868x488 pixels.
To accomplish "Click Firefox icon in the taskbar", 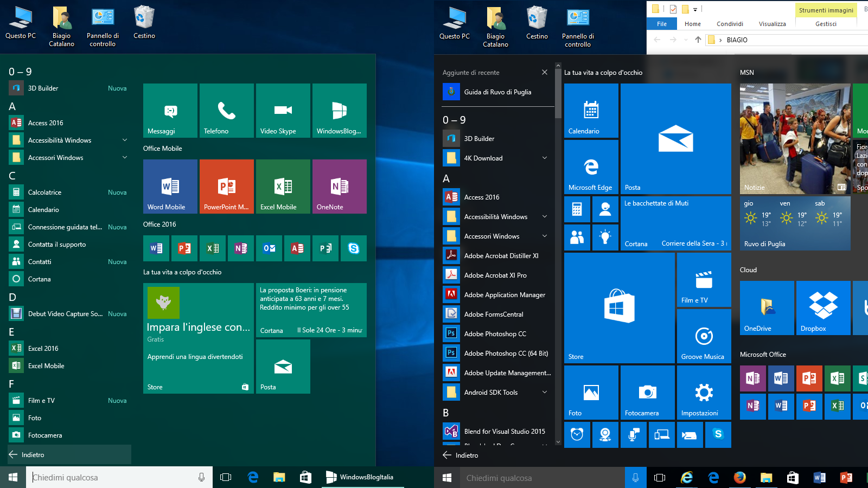I will (x=739, y=478).
